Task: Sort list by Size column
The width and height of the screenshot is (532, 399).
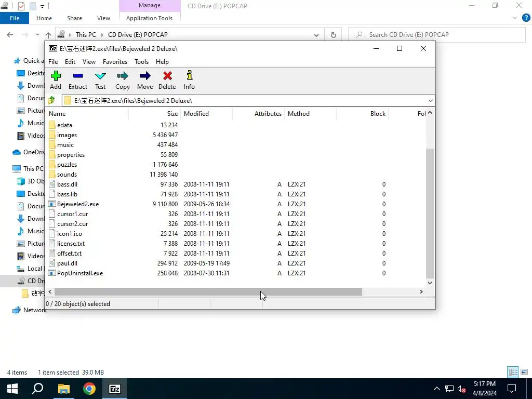Action: point(155,114)
